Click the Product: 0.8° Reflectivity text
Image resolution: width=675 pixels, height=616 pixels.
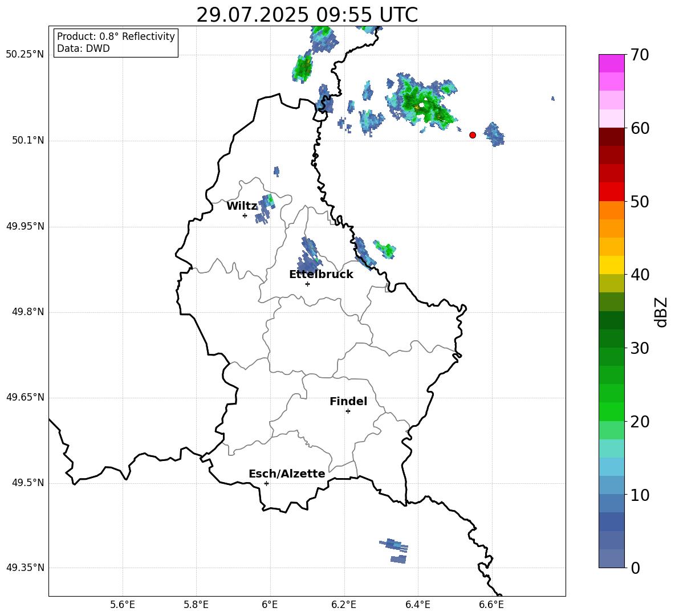point(116,36)
